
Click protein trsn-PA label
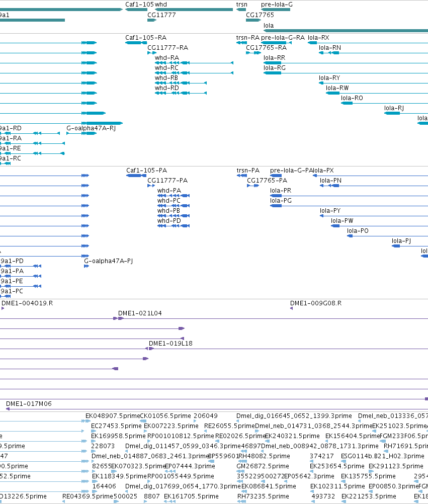click(248, 171)
